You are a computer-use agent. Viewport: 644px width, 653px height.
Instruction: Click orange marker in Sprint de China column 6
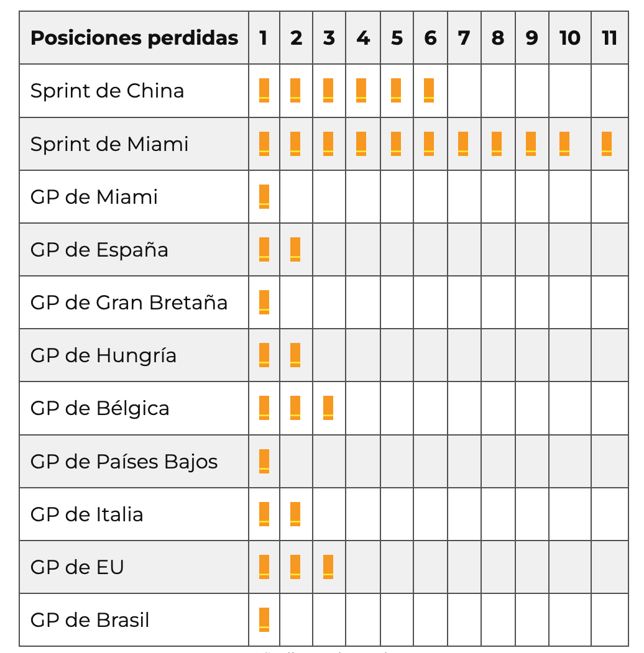[429, 91]
